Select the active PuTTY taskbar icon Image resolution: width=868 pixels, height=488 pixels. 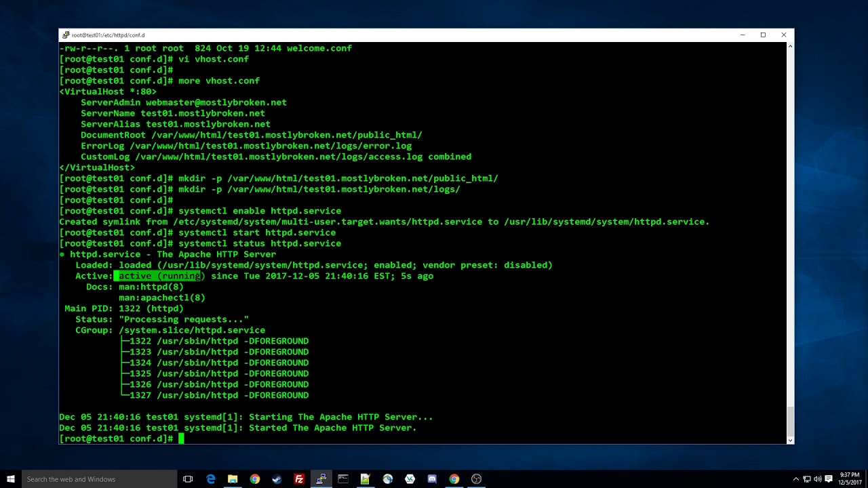pos(321,479)
